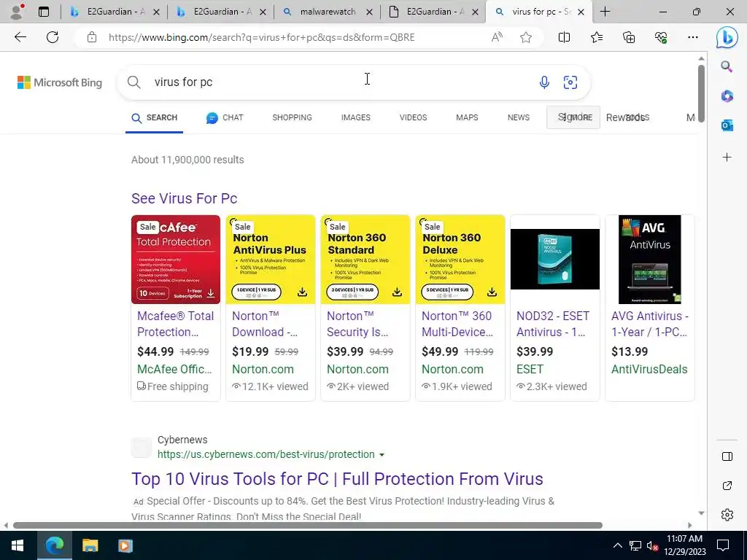
Task: Open taskbar clock showing 11:07 AM
Action: (684, 545)
